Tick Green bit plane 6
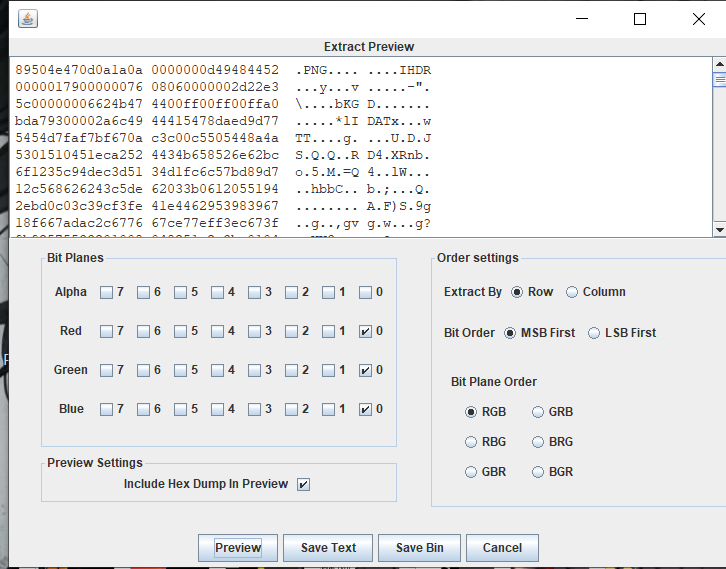The image size is (726, 569). 144,370
